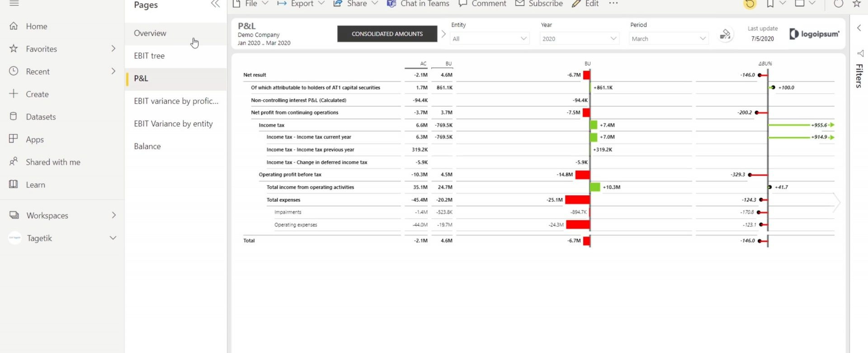Screen dimensions: 868x353
Task: Expand the Workspaces flyout
Action: (113, 215)
